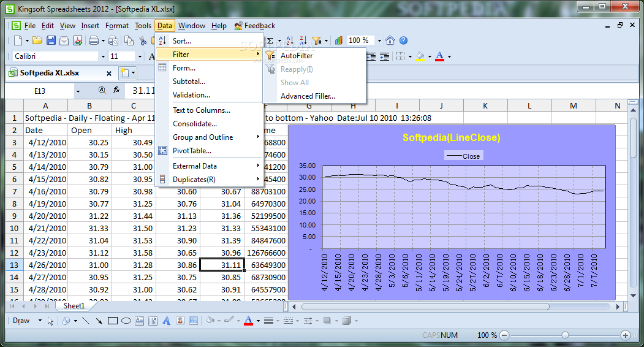This screenshot has width=644, height=347.
Task: Click the line style icon in Draw toolbar
Action: click(x=268, y=321)
